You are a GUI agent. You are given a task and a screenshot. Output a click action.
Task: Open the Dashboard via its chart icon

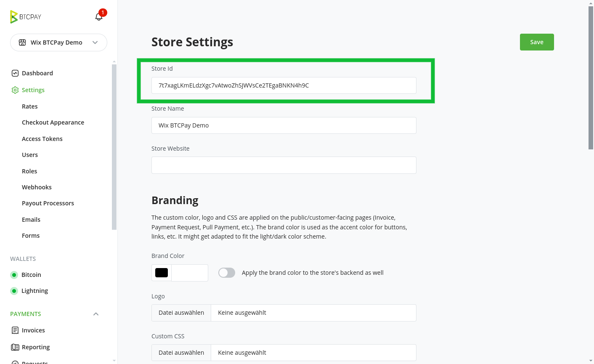tap(14, 73)
